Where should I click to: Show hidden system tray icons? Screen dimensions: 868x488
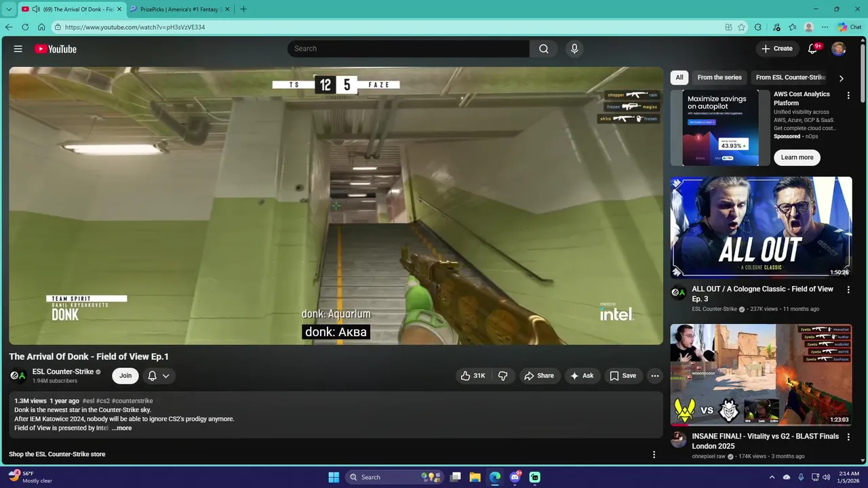(772, 477)
